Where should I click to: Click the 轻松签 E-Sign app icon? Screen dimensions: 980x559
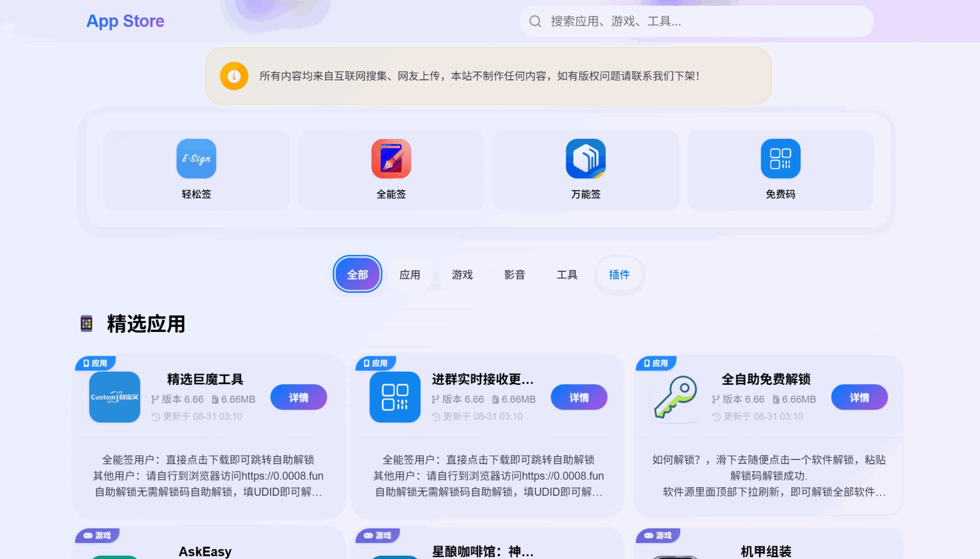click(x=196, y=159)
